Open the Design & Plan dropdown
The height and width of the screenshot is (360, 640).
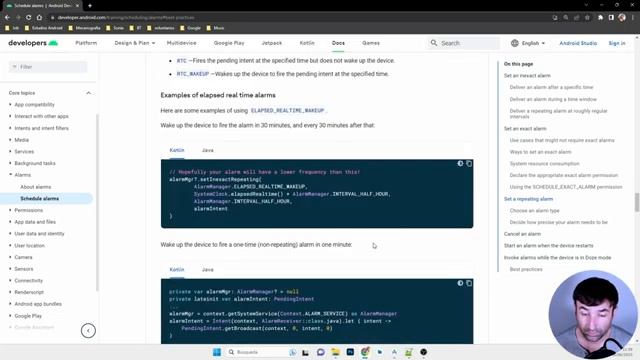click(135, 43)
